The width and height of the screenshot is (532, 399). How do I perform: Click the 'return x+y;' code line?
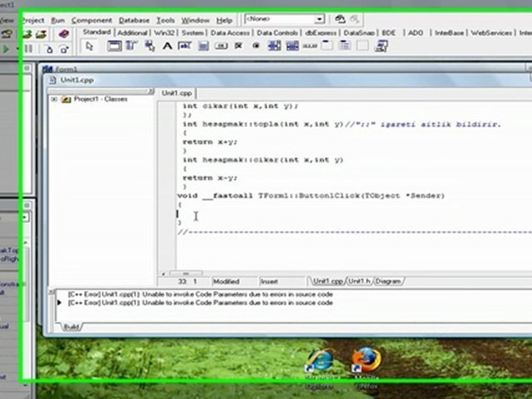pyautogui.click(x=210, y=142)
